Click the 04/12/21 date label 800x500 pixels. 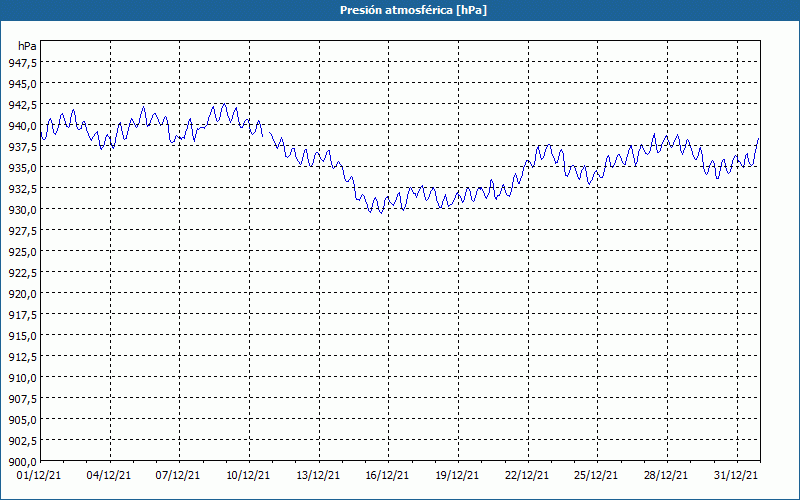[x=109, y=475]
